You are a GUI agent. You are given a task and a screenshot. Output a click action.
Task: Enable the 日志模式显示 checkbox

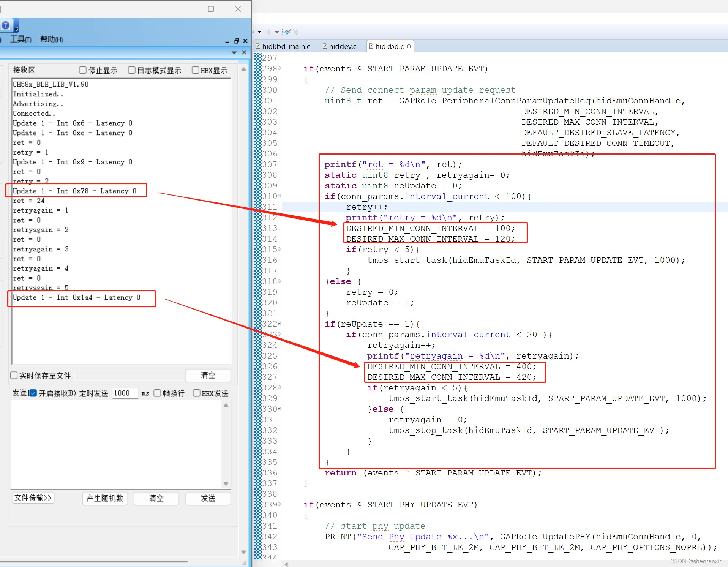131,70
